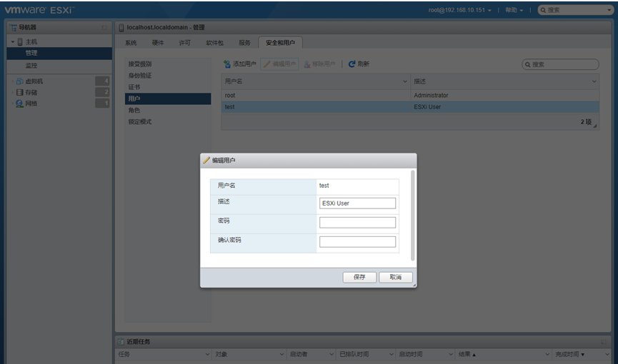This screenshot has height=364, width=618.
Task: Click the Description field containing ESXi User
Action: tap(357, 203)
